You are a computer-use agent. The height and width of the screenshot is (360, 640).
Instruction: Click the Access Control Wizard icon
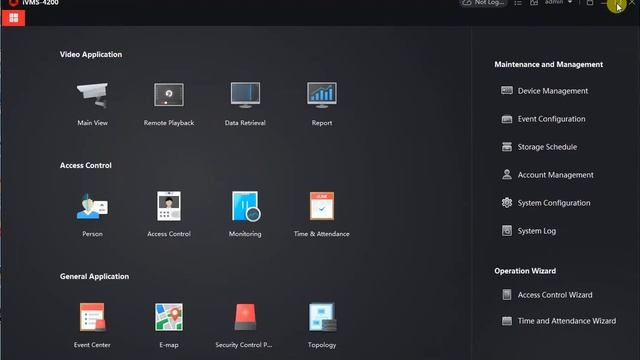click(507, 295)
